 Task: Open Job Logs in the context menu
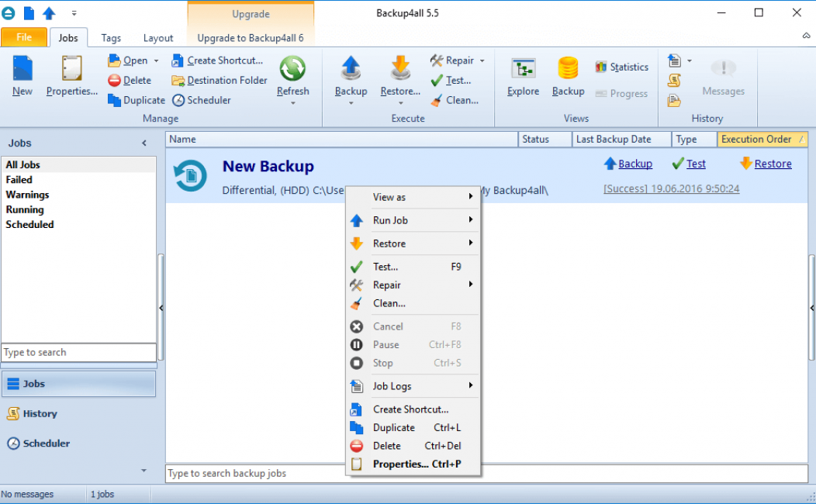(x=413, y=386)
